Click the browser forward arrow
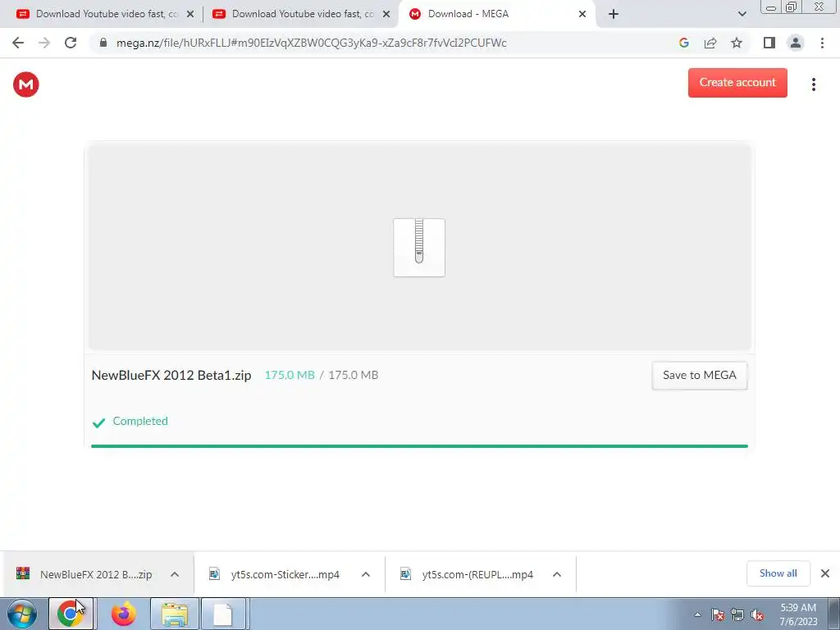 click(44, 43)
